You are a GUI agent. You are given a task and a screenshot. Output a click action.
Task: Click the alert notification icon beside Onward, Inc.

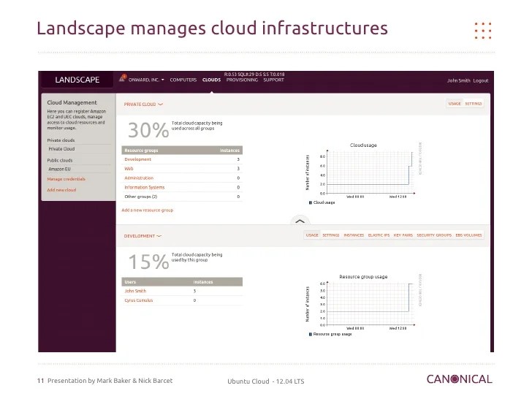click(x=122, y=78)
